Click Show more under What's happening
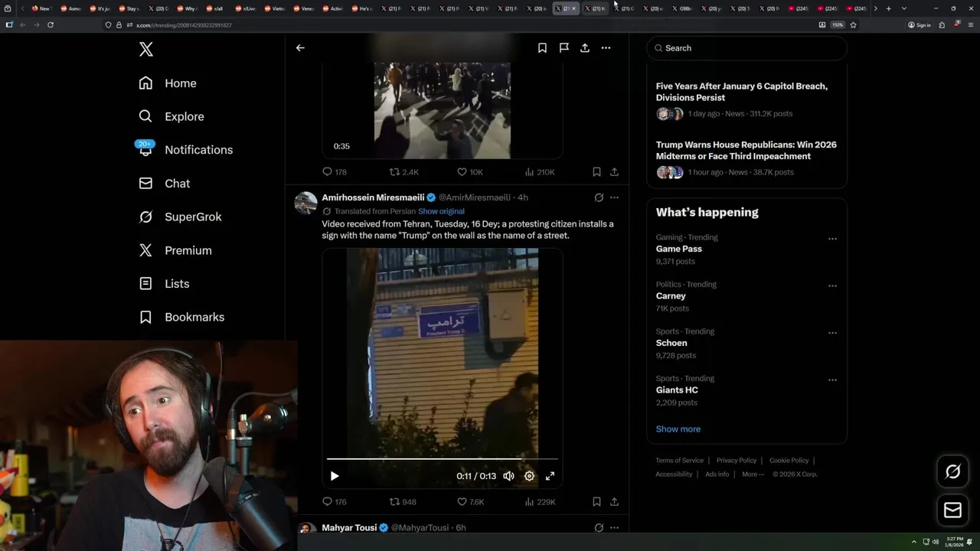The width and height of the screenshot is (980, 551). pyautogui.click(x=678, y=429)
